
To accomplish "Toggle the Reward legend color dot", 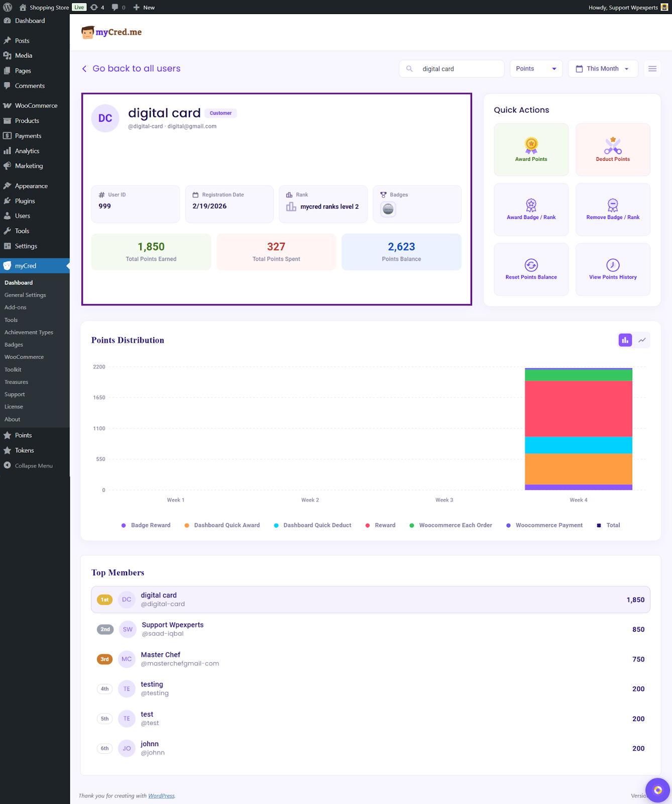I will 368,525.
